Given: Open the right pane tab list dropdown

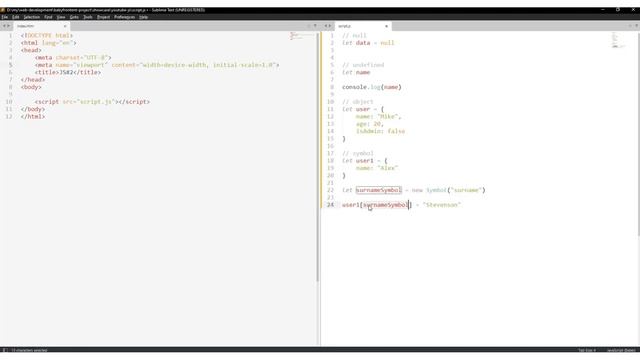Looking at the screenshot, I should pyautogui.click(x=636, y=26).
